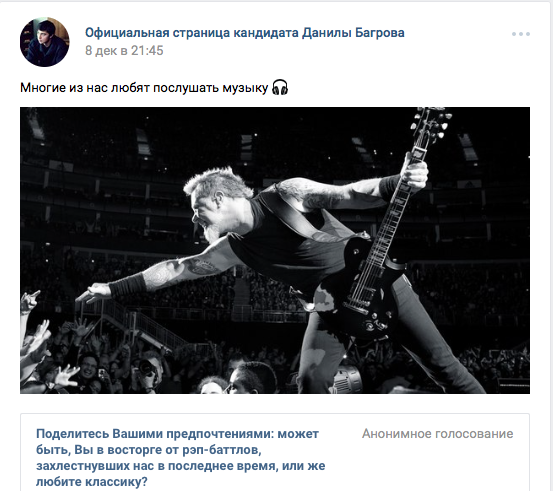Viewport: 553px width, 491px height.
Task: Click the 21:45 time in the post date
Action: 147,51
